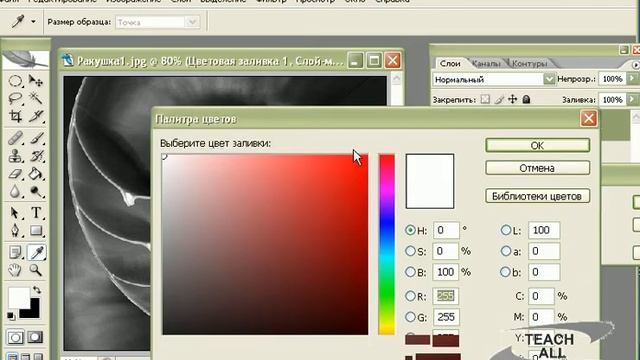The image size is (640, 360).
Task: Select the Notes tool
Action: tap(15, 252)
